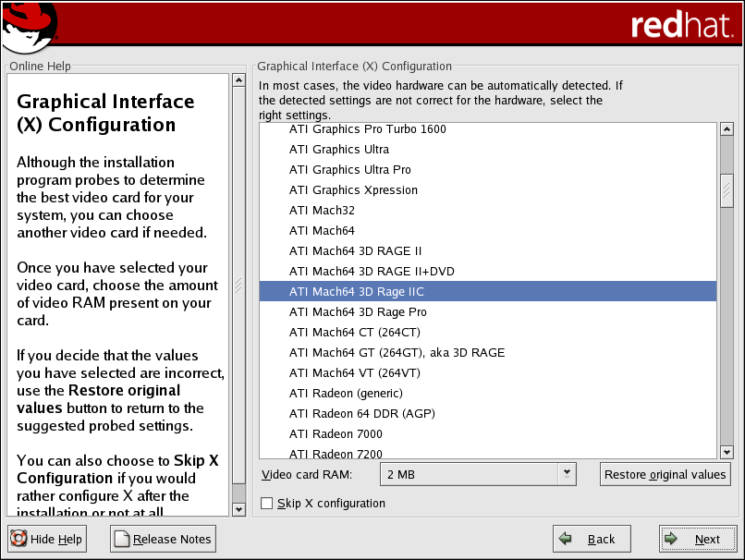The height and width of the screenshot is (560, 745).
Task: Click the redhat wordmark in header
Action: pyautogui.click(x=681, y=26)
